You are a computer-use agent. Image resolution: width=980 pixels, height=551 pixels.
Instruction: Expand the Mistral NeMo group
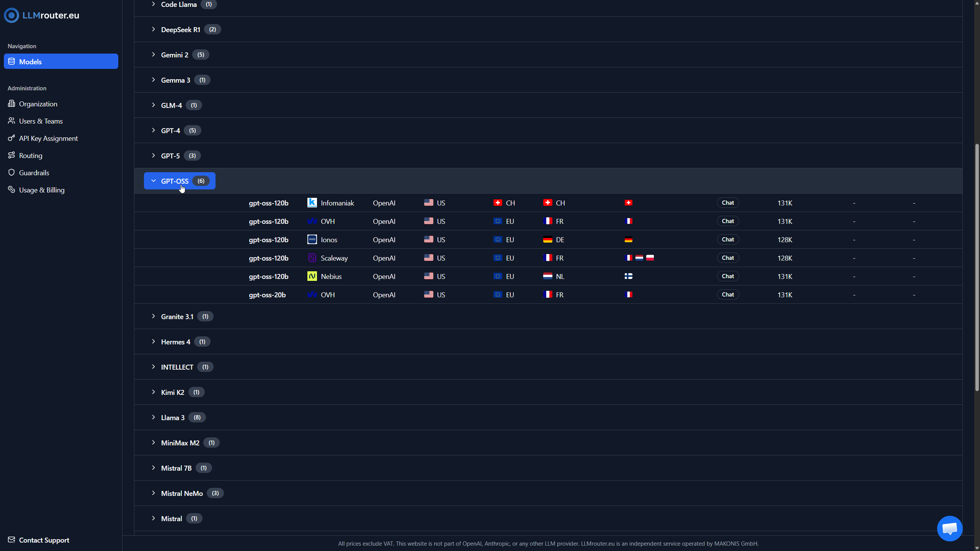pyautogui.click(x=182, y=493)
